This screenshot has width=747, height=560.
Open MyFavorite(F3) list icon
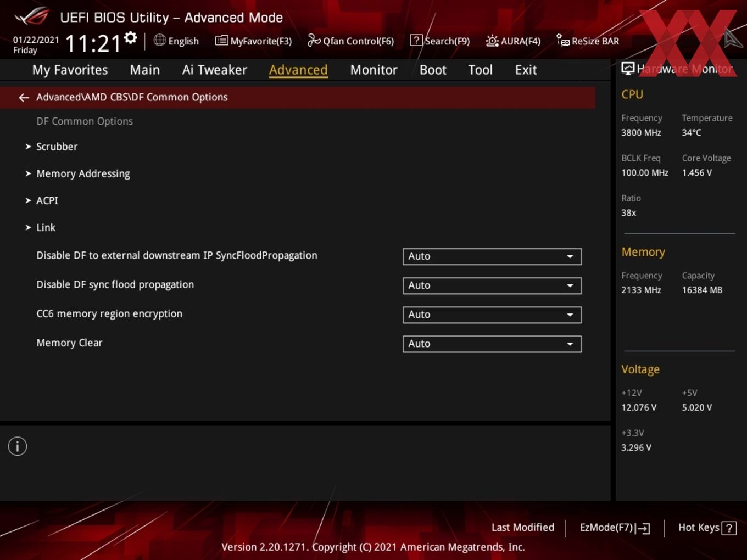221,41
